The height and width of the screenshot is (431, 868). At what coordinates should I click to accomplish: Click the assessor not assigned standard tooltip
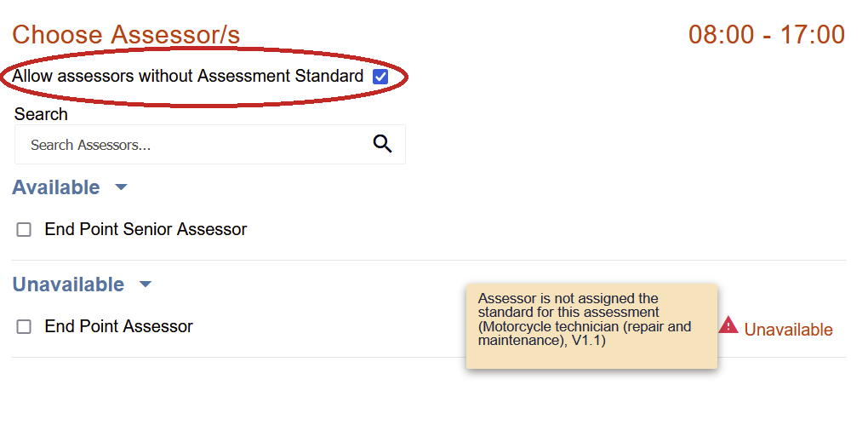click(591, 326)
